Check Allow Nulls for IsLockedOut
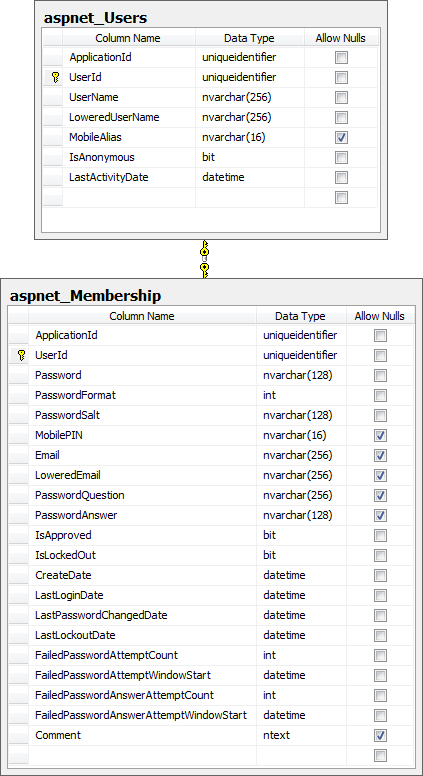Screen dimensions: 423x776 click(x=380, y=555)
